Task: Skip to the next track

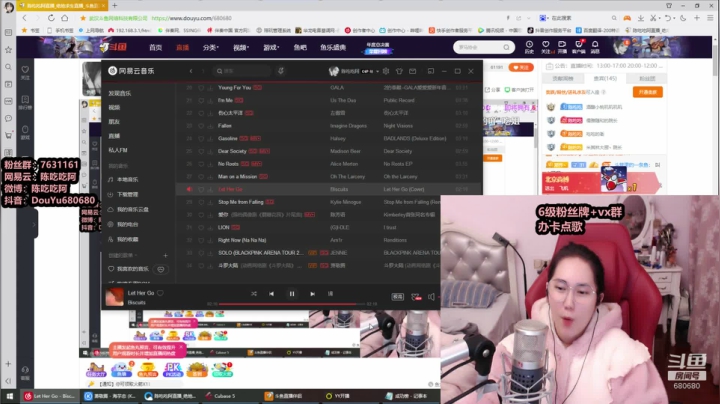Action: point(312,294)
